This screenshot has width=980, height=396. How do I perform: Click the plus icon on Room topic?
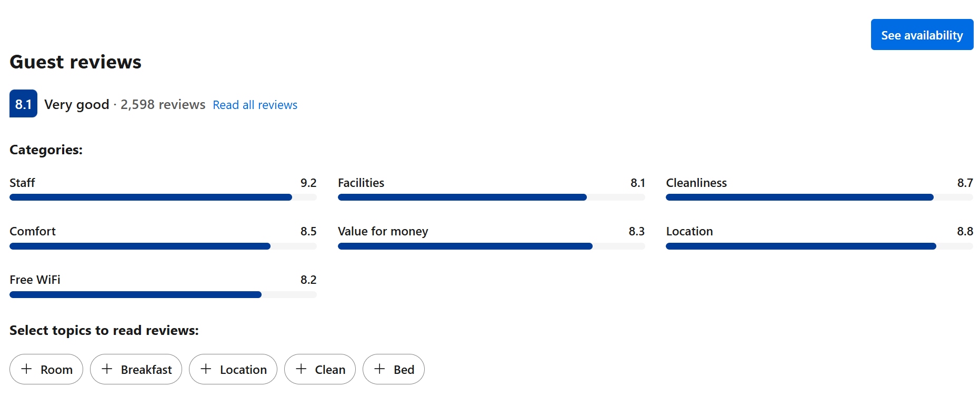(x=26, y=369)
